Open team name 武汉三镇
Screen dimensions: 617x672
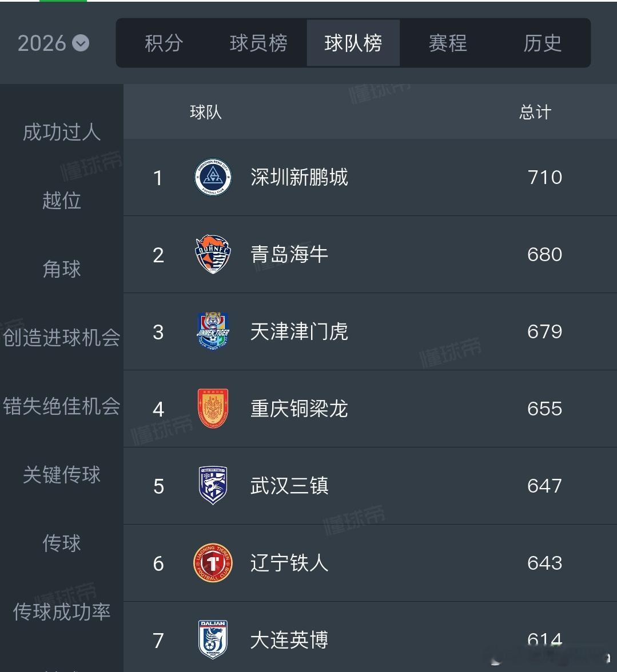point(289,486)
